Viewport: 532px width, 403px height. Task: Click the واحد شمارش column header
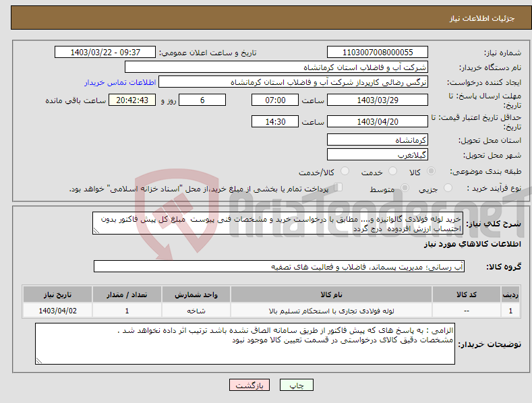[x=196, y=294]
